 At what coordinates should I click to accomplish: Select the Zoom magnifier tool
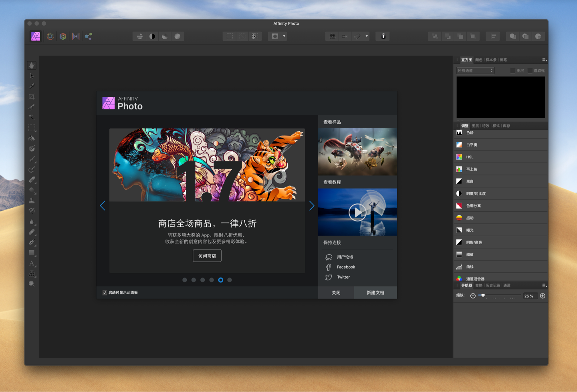(32, 284)
